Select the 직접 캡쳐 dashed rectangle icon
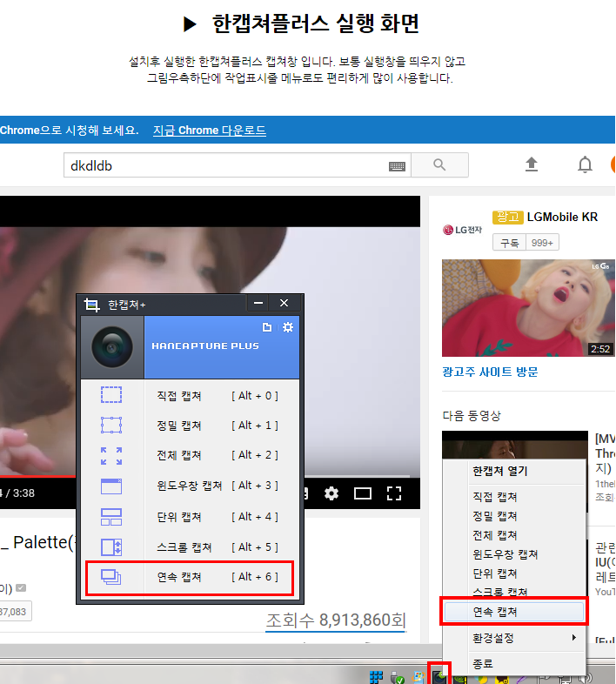Screen dimensions: 616x684 pos(111,395)
